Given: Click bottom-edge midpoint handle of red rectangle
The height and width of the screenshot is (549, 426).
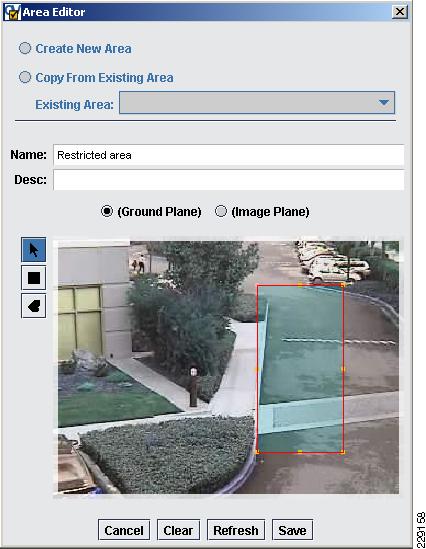Looking at the screenshot, I should (300, 452).
